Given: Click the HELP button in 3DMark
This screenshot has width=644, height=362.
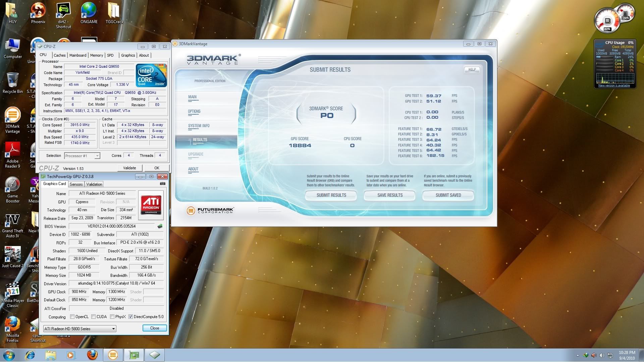Looking at the screenshot, I should point(472,70).
